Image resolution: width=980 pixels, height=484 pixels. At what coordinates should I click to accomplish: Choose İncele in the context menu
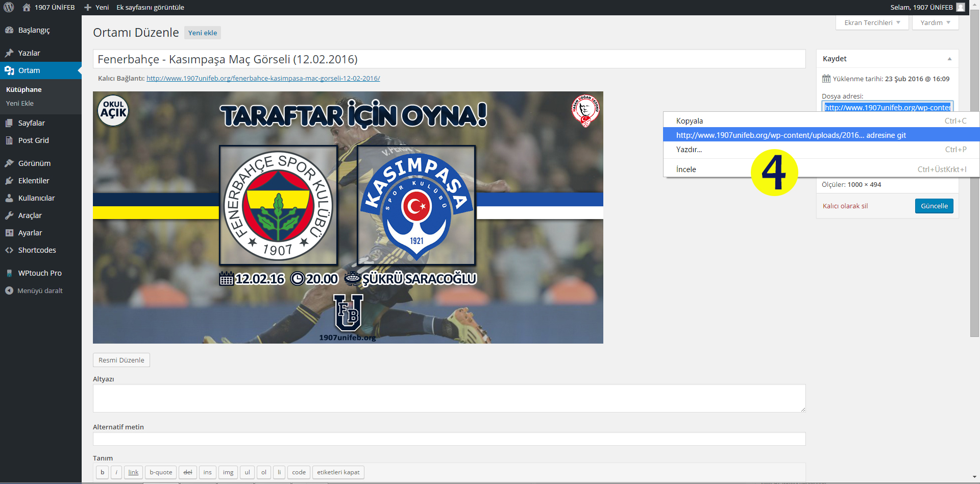tap(686, 170)
